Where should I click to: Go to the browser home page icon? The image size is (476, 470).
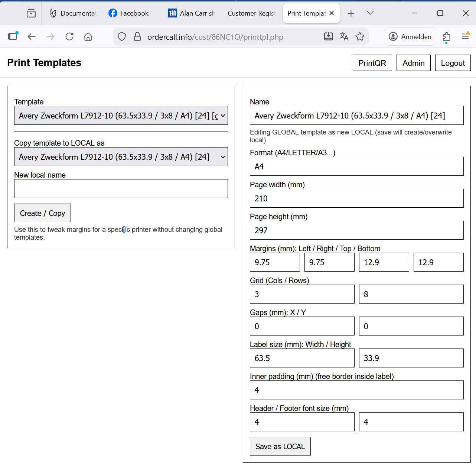click(x=88, y=36)
